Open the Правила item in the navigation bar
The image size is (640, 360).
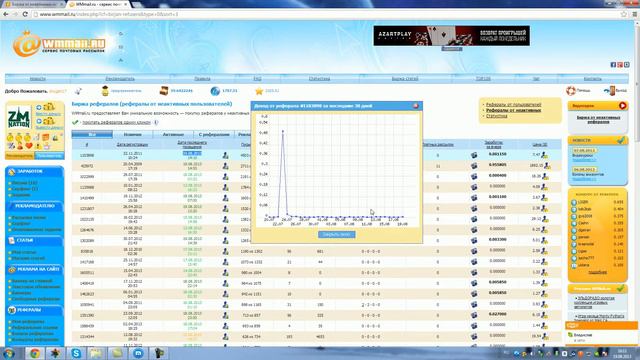[x=202, y=78]
